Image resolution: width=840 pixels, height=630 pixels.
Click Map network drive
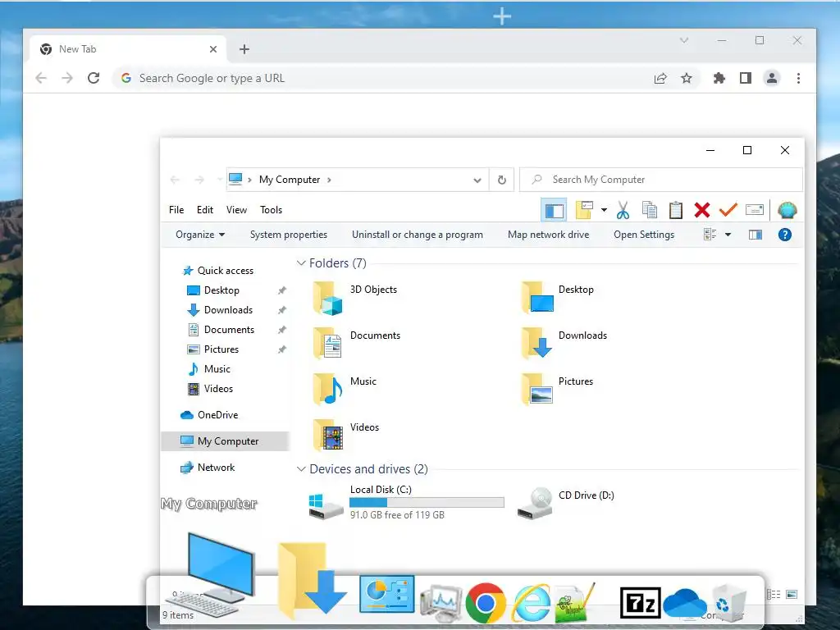point(548,235)
